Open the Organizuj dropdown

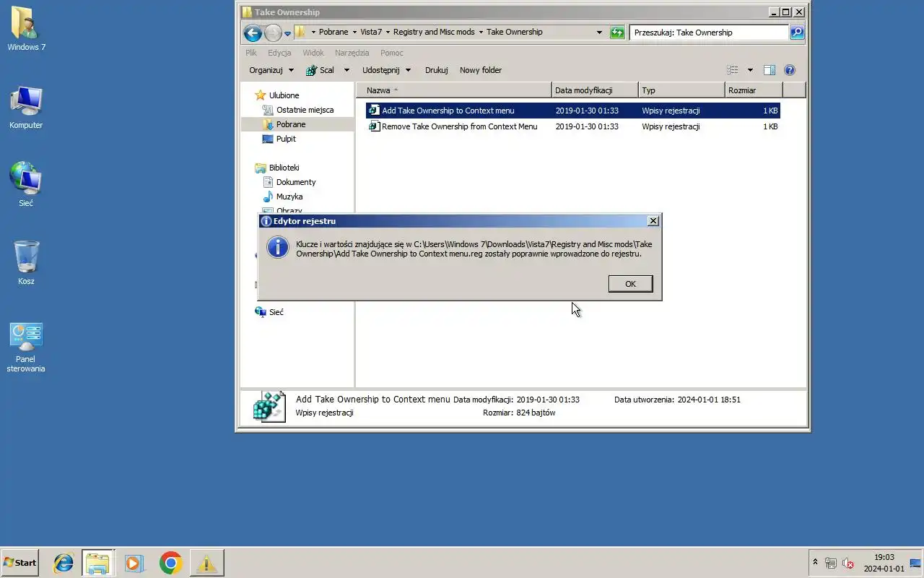click(x=271, y=70)
